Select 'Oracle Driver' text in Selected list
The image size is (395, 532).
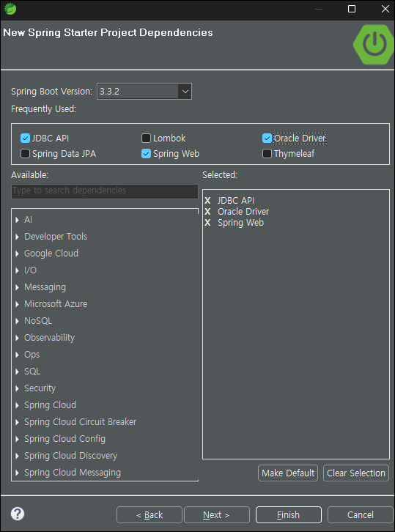click(243, 212)
